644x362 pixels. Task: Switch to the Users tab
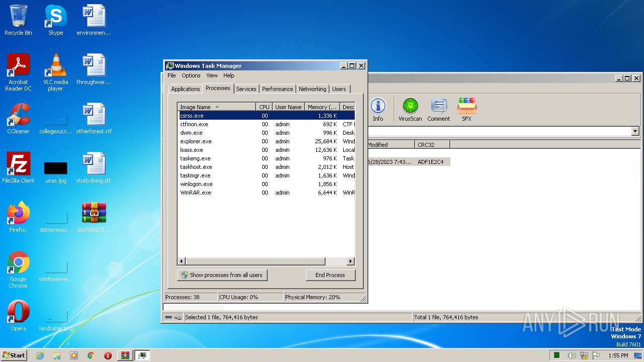[x=339, y=89]
